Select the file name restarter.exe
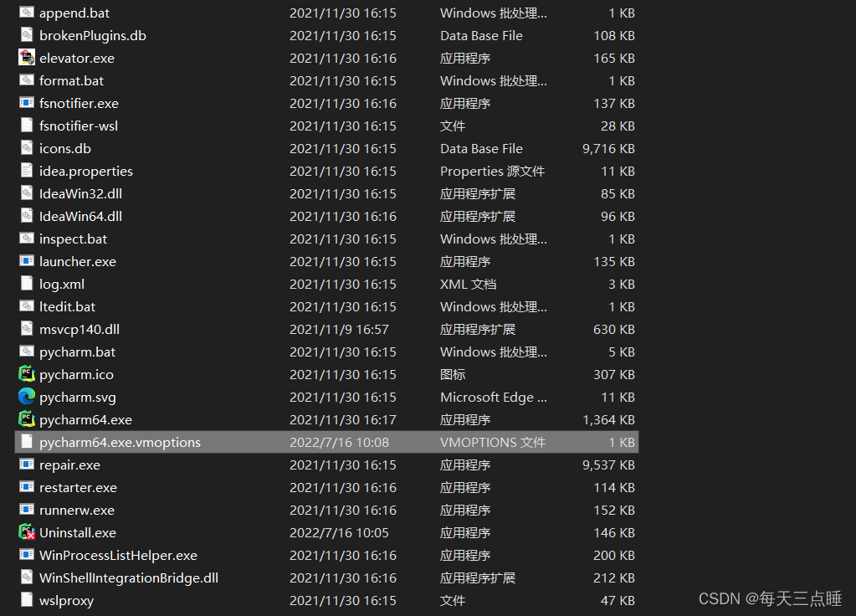856x616 pixels. tap(78, 488)
